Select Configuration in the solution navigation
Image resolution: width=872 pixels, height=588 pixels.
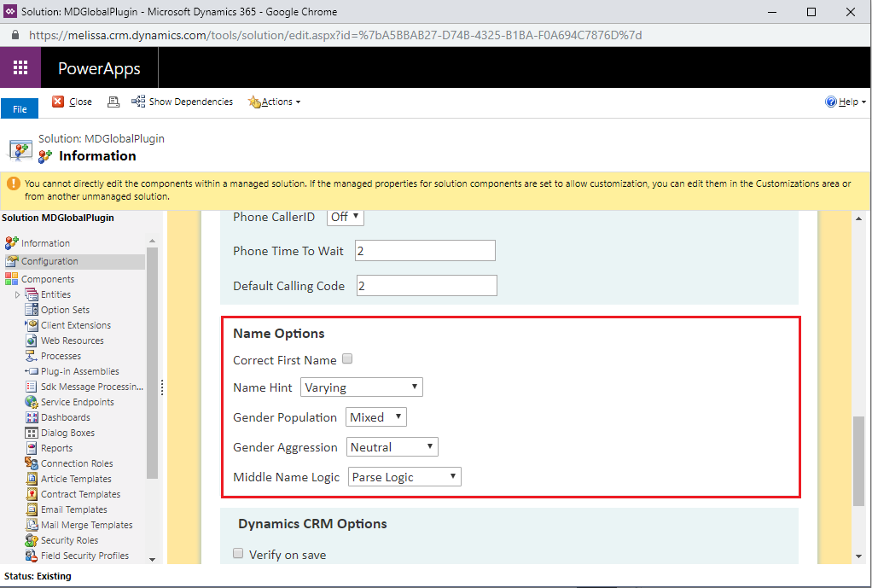pos(49,261)
